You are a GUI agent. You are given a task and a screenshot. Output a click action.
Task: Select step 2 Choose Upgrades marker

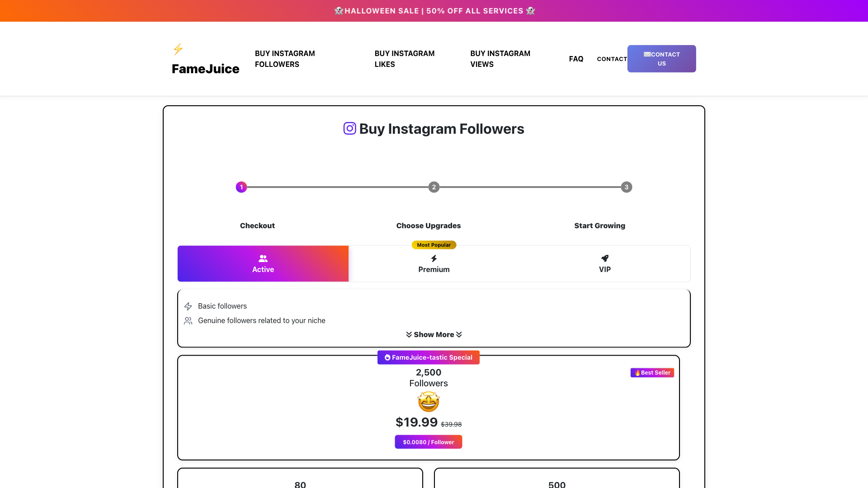[434, 187]
